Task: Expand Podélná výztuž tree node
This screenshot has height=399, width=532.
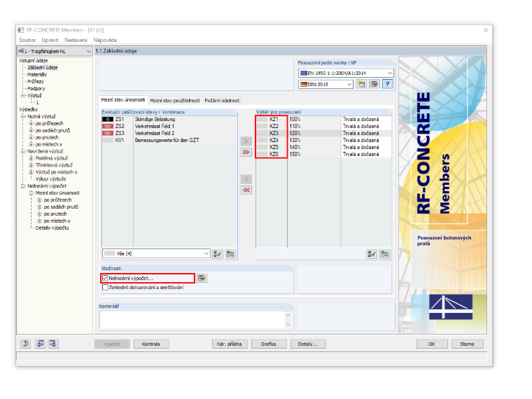Action: click(x=31, y=158)
